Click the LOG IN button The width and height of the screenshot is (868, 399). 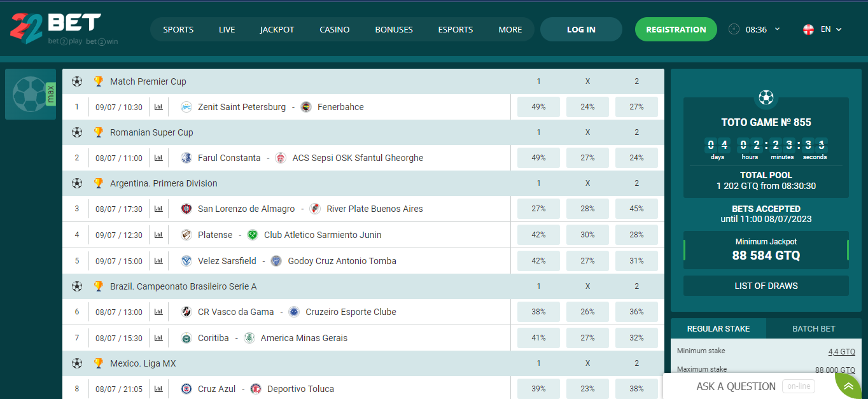coord(581,29)
